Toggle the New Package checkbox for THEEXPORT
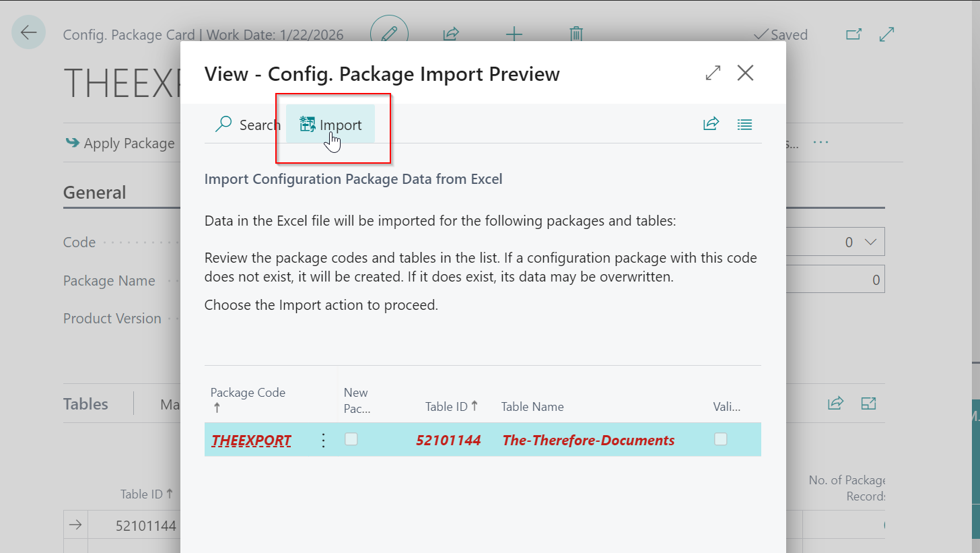This screenshot has width=980, height=553. (x=351, y=439)
